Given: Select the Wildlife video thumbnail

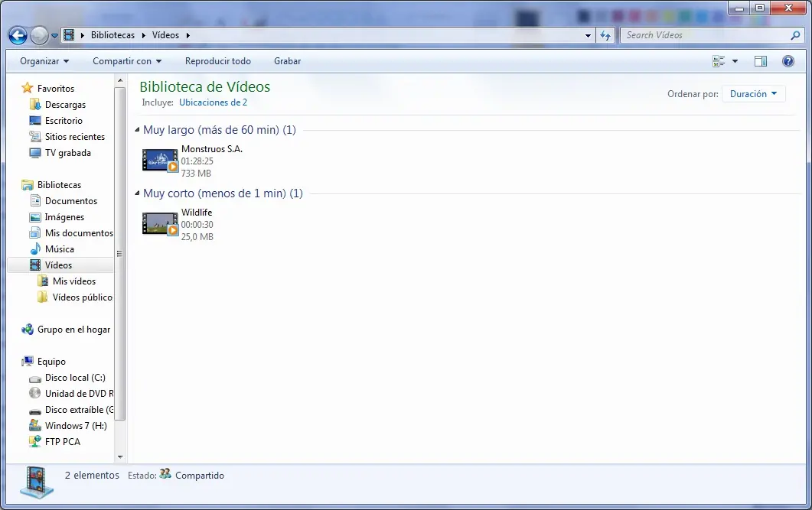Looking at the screenshot, I should coord(160,224).
